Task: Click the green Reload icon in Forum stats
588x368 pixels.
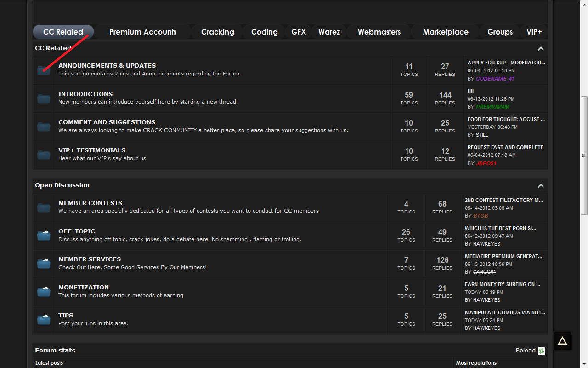Action: pyautogui.click(x=542, y=351)
